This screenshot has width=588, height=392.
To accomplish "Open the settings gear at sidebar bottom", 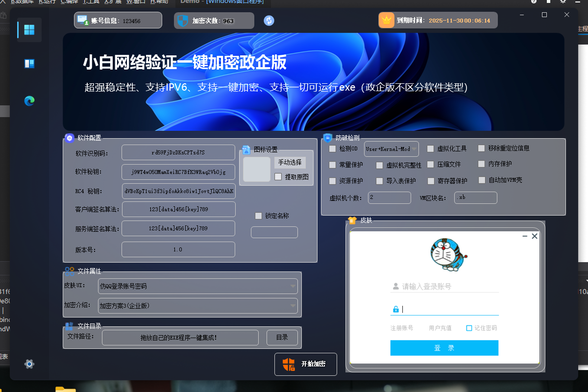I will click(x=29, y=364).
